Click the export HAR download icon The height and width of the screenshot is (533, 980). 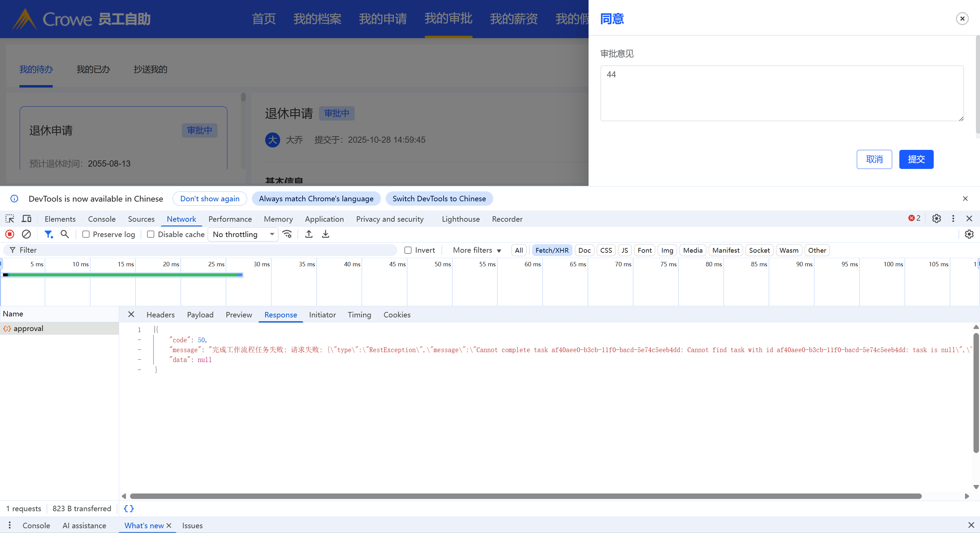325,234
